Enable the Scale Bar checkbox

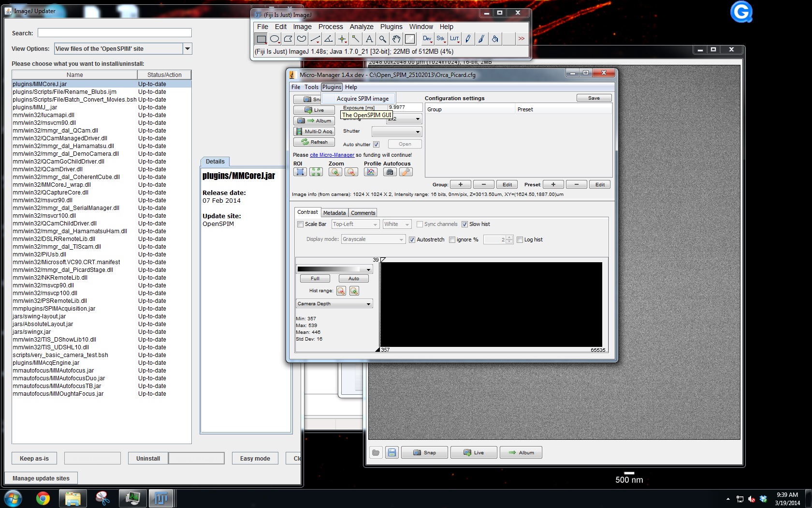pos(300,224)
